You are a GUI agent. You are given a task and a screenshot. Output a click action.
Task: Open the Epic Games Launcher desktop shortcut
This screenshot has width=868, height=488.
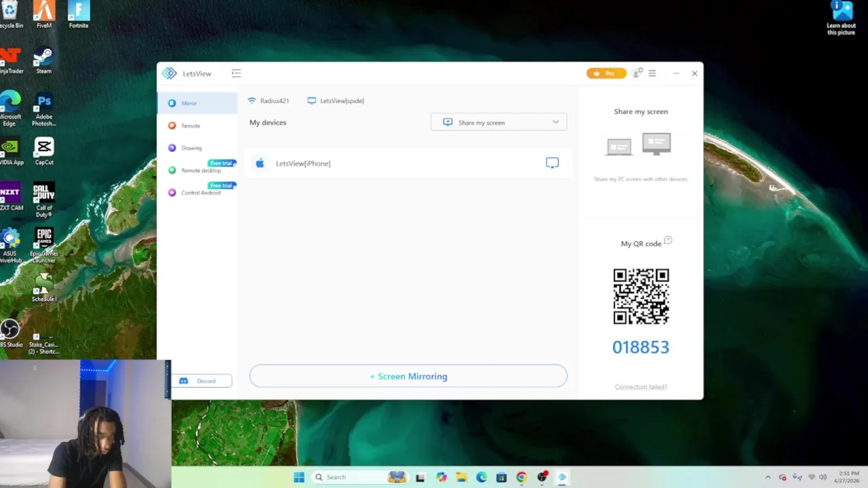click(x=44, y=246)
